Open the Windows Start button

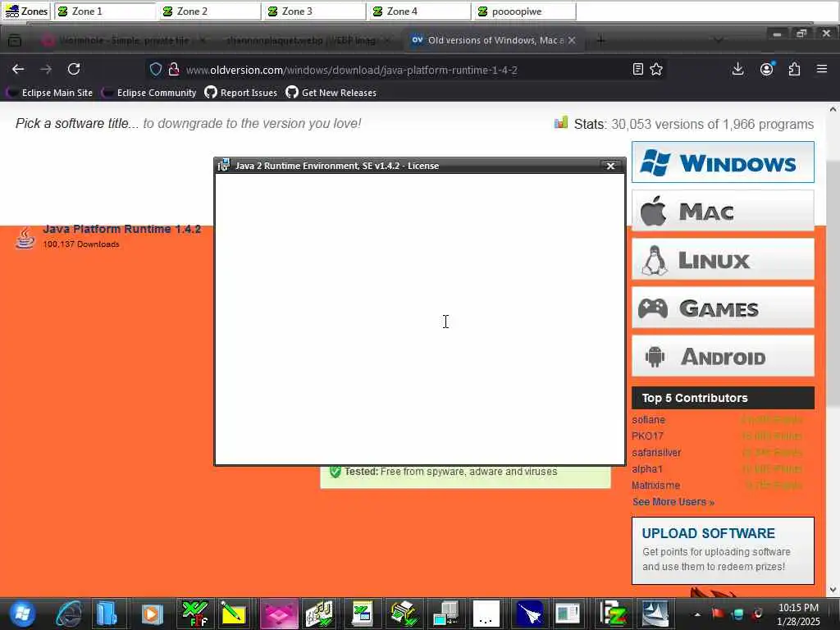[22, 614]
